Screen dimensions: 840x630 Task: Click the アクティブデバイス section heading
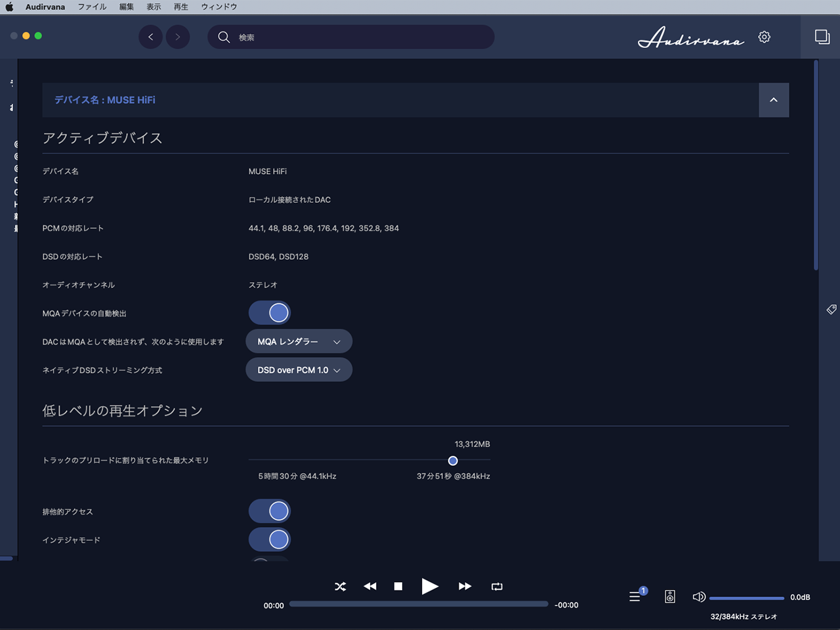tap(102, 138)
